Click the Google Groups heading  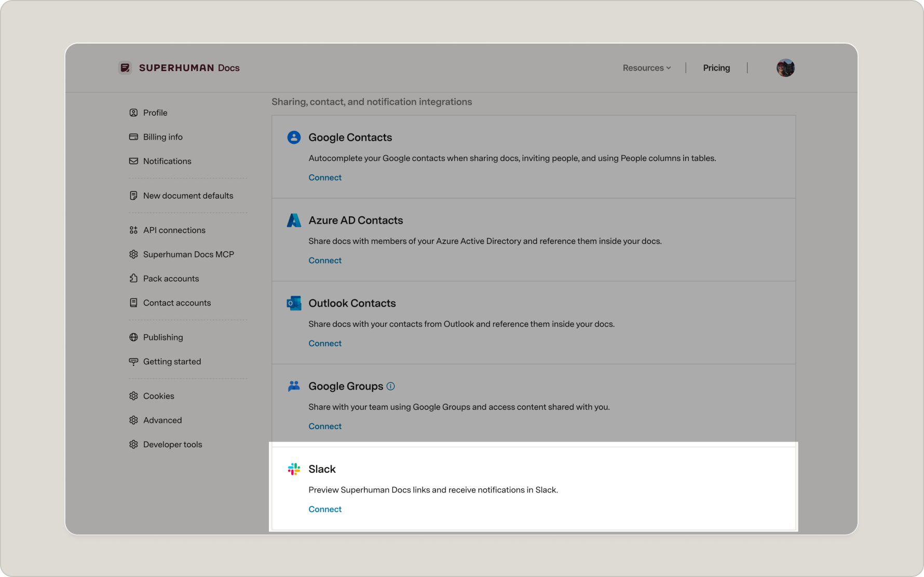346,387
